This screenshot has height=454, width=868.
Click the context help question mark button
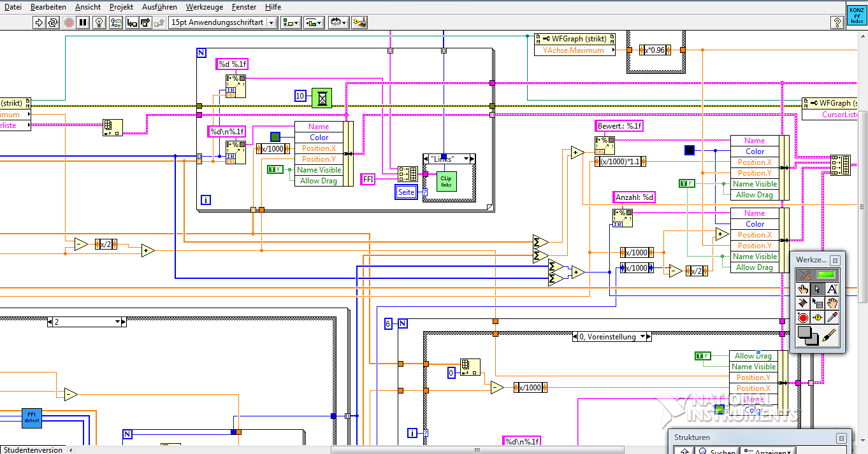pos(837,22)
